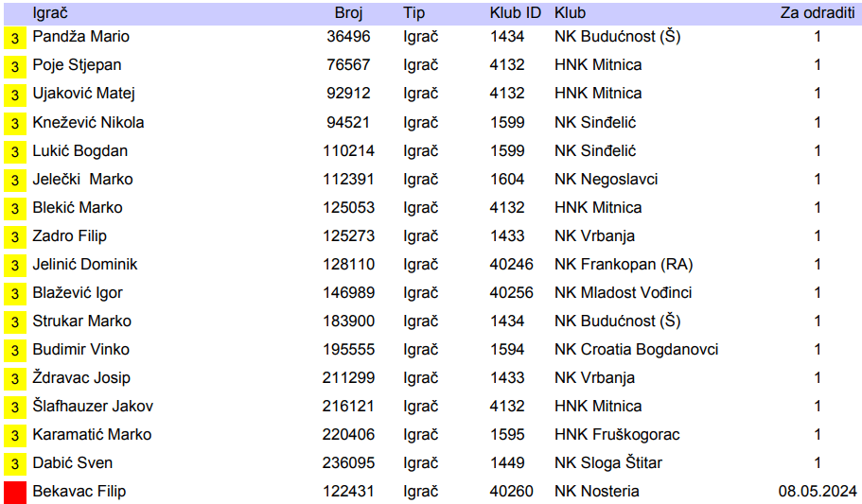Select player number 110214
The width and height of the screenshot is (862, 504).
tap(348, 151)
